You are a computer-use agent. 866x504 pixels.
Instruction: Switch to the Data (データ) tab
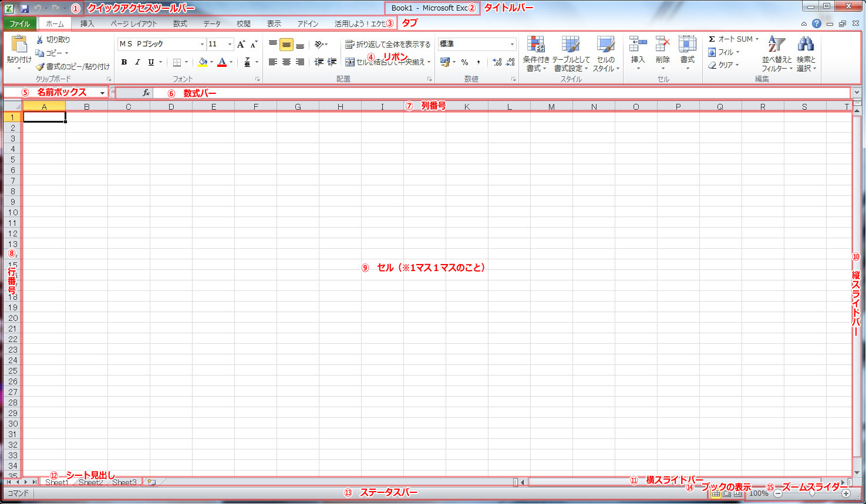(x=212, y=24)
